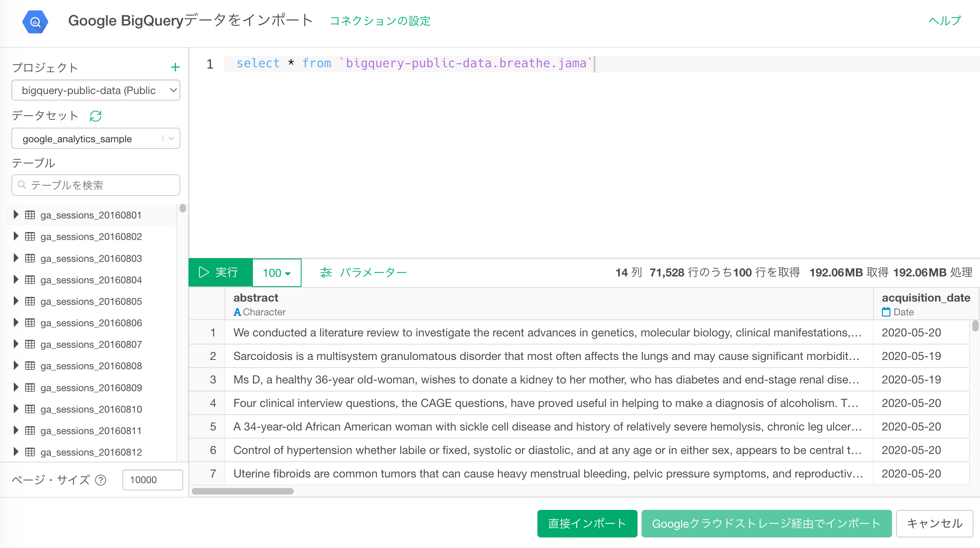Click row 1 literature review abstract cell

549,333
